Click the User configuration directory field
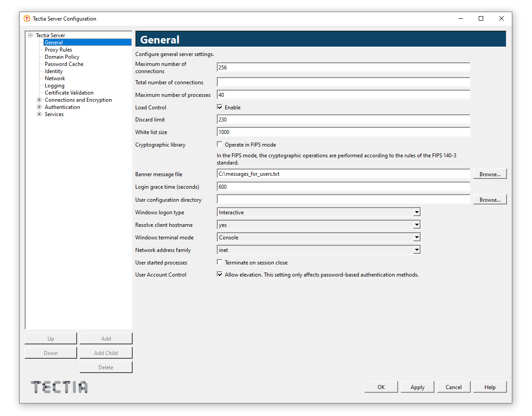Image resolution: width=532 pixels, height=416 pixels. point(343,199)
